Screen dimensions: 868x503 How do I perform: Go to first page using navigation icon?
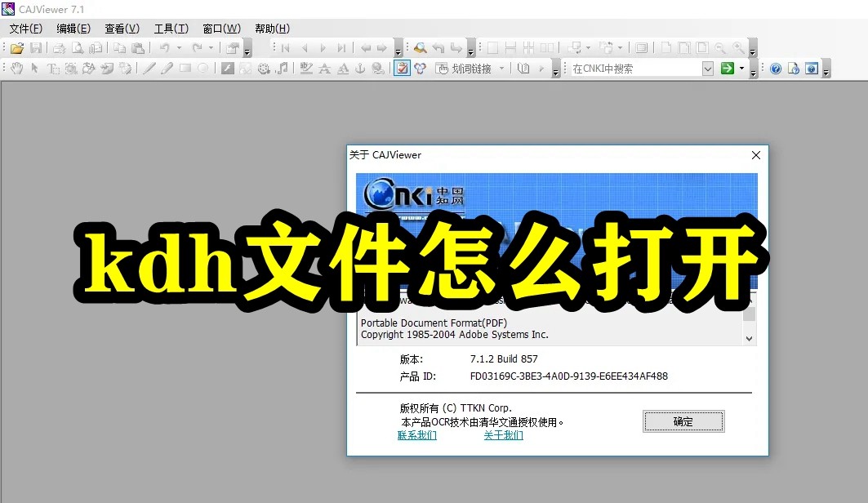click(286, 48)
